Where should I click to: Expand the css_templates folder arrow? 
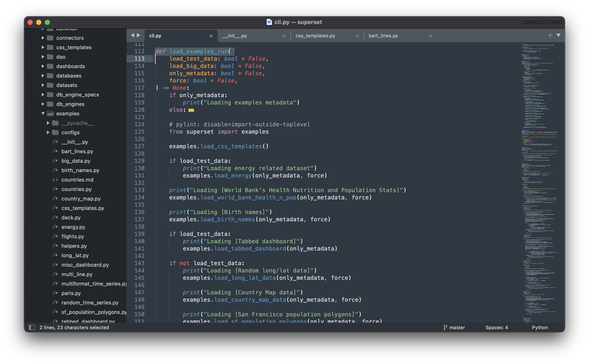(x=43, y=47)
